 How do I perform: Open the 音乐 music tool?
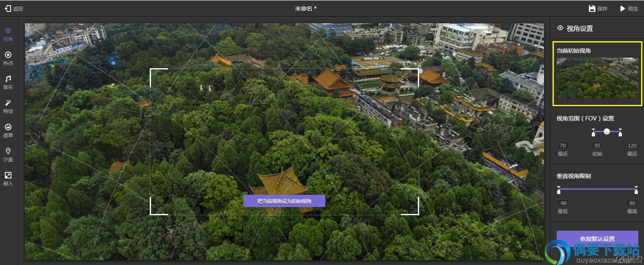8,82
